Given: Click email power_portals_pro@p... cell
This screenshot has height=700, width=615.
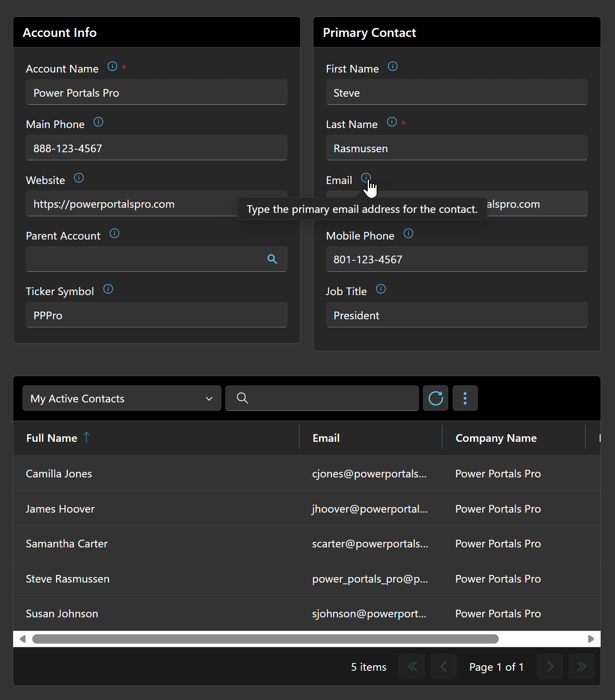Looking at the screenshot, I should pyautogui.click(x=370, y=579).
